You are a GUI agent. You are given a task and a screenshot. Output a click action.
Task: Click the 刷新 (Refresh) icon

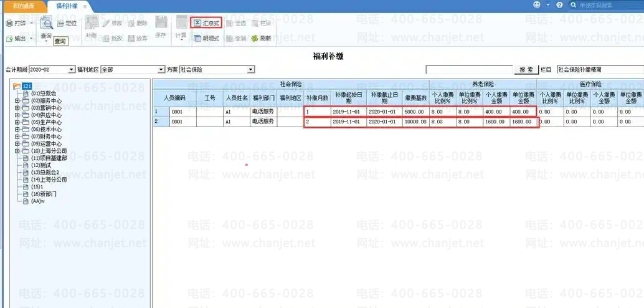(x=261, y=39)
